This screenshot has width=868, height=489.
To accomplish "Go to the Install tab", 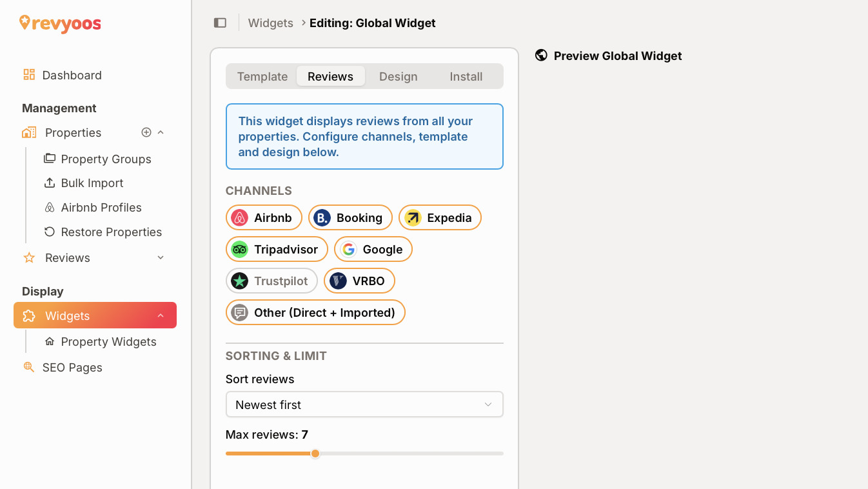I will [466, 76].
